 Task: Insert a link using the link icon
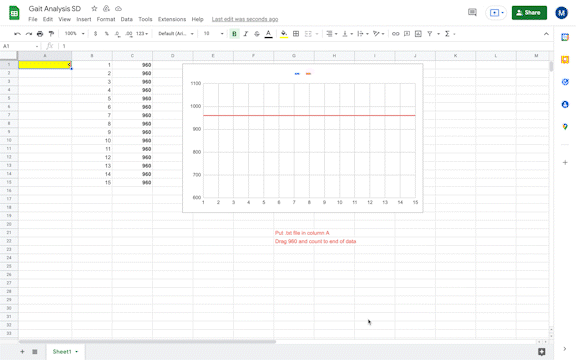tap(395, 34)
